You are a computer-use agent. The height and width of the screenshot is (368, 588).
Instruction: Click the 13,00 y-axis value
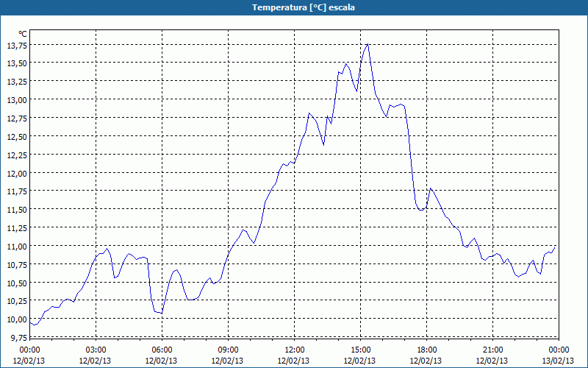17,100
